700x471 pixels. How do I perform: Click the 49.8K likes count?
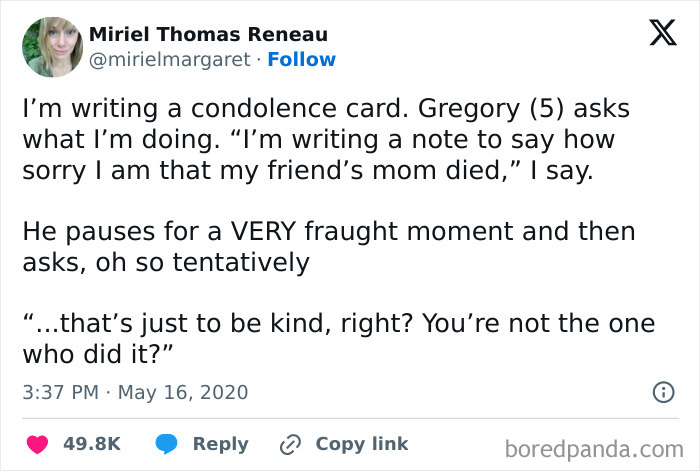coord(93,443)
